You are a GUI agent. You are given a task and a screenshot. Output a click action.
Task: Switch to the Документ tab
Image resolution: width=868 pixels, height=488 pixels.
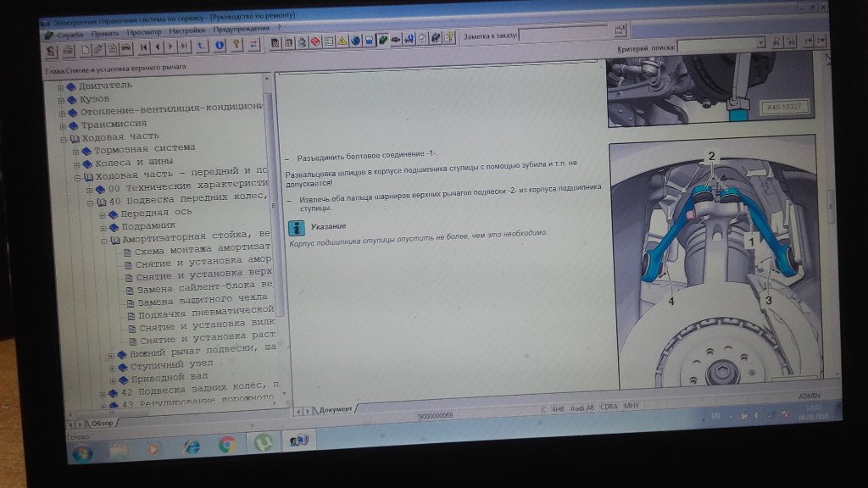pyautogui.click(x=335, y=409)
